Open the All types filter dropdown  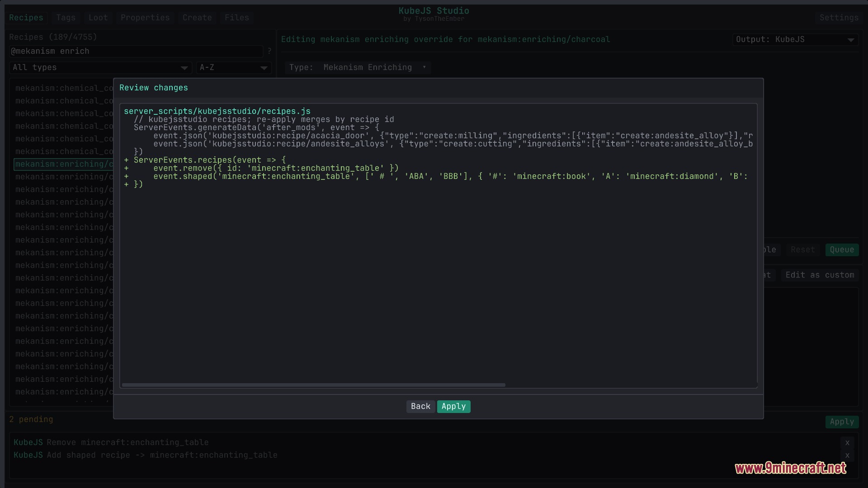pos(101,67)
